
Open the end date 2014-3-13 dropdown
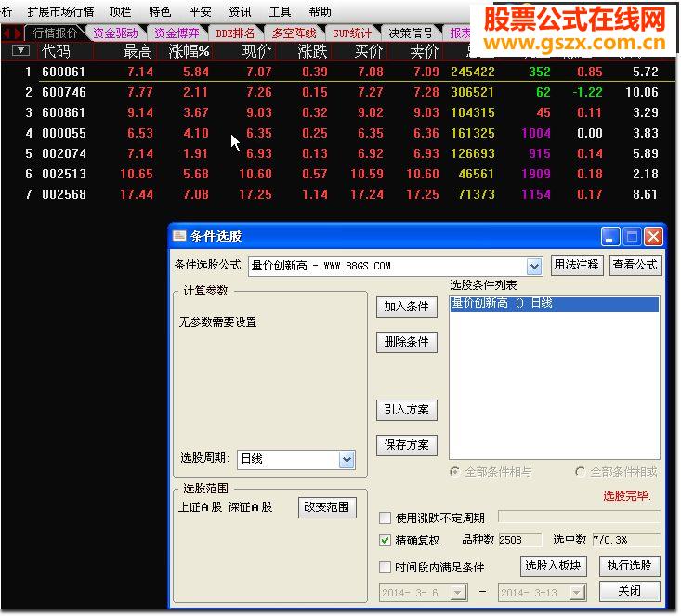[x=576, y=593]
